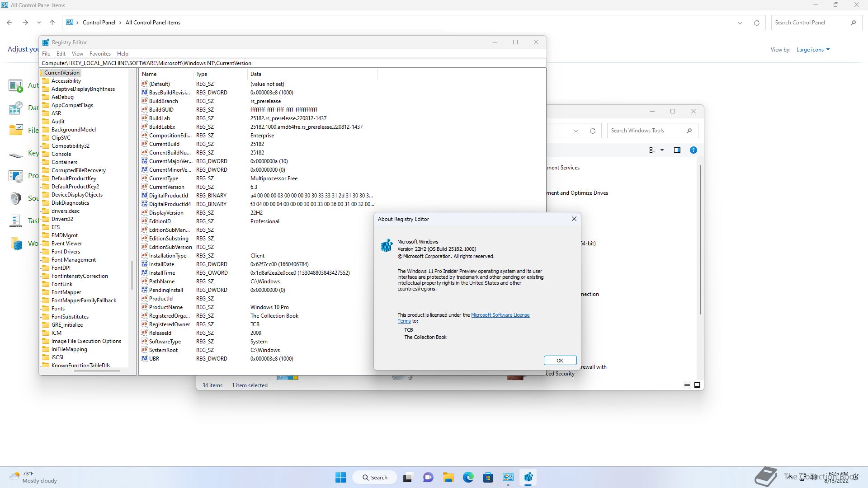This screenshot has width=868, height=488.
Task: Refresh the Control Panel address bar
Action: tap(756, 23)
